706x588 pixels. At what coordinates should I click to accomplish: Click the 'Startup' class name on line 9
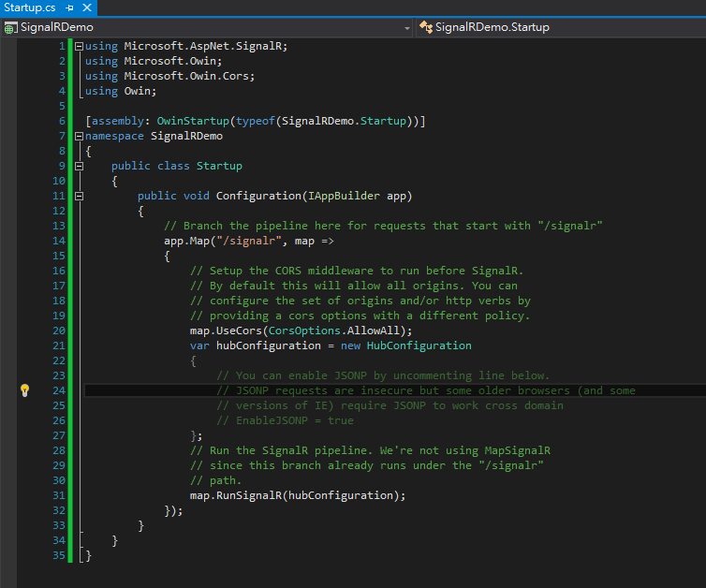pos(219,166)
